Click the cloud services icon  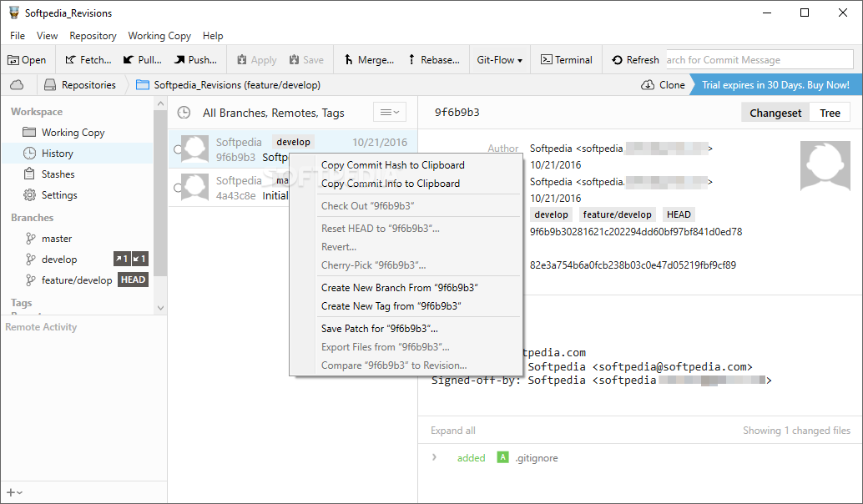(17, 85)
